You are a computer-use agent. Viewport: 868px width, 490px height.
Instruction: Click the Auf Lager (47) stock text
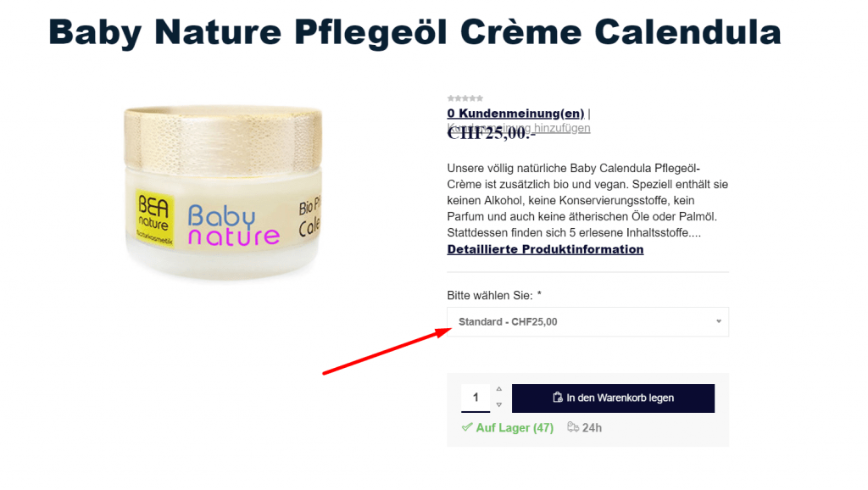(x=515, y=427)
